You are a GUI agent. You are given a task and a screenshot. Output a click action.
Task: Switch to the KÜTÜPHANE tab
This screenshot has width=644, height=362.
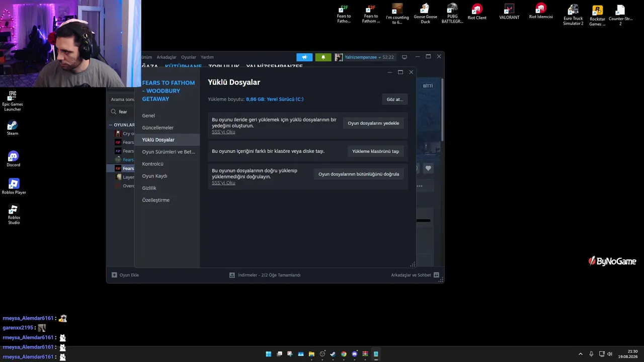click(x=183, y=66)
